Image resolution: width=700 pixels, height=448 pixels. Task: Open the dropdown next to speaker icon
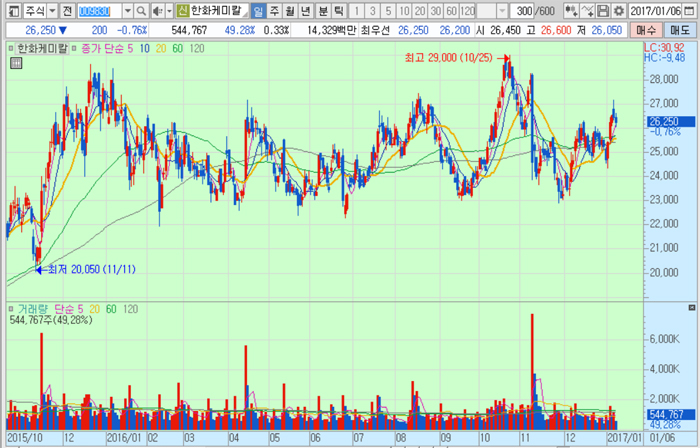(168, 10)
